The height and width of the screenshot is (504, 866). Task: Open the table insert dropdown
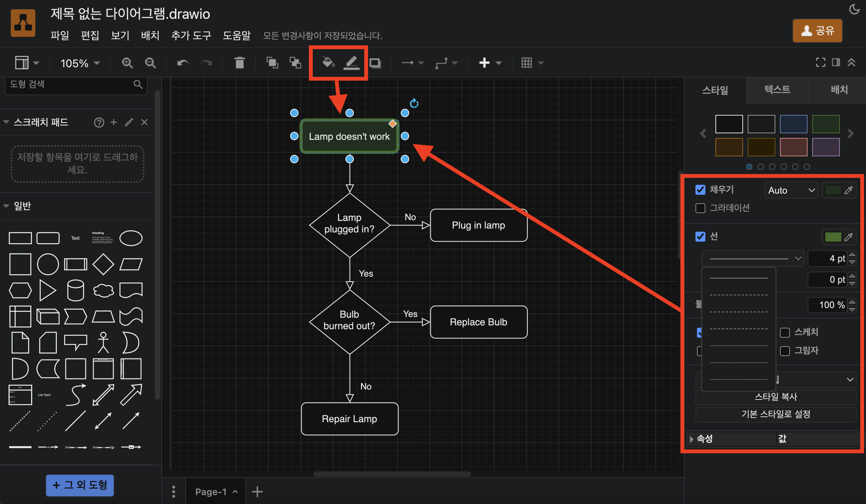click(533, 63)
